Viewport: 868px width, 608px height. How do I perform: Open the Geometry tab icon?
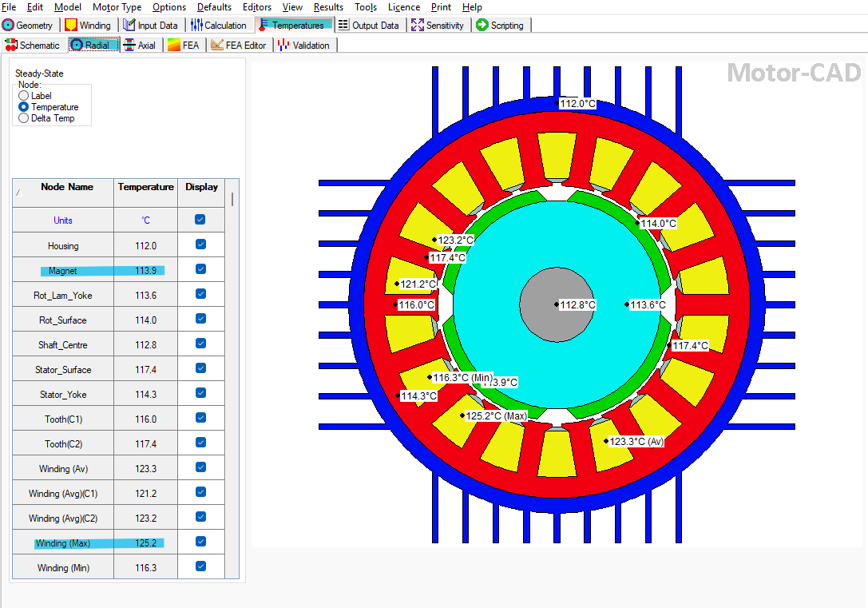pyautogui.click(x=8, y=25)
